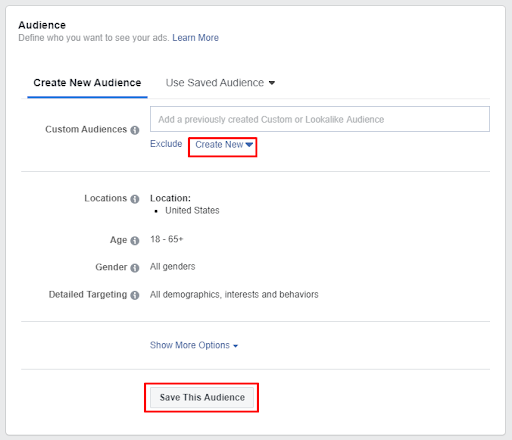This screenshot has width=512, height=440.
Task: Switch to Create New Audience tab
Action: [x=87, y=83]
